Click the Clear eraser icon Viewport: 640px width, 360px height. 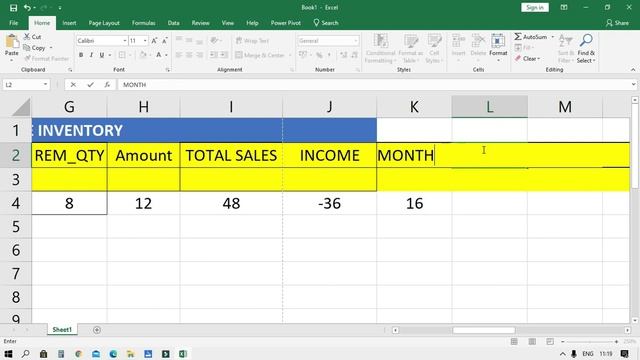[x=518, y=59]
